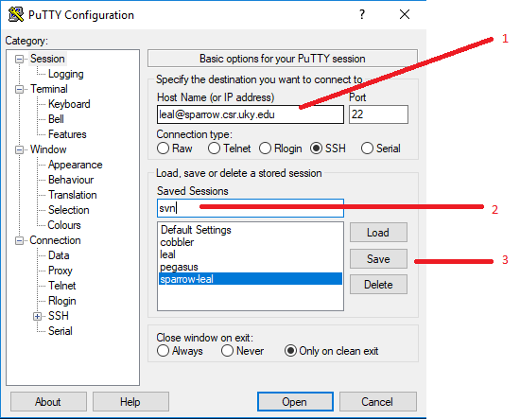Click the Save button

(378, 259)
